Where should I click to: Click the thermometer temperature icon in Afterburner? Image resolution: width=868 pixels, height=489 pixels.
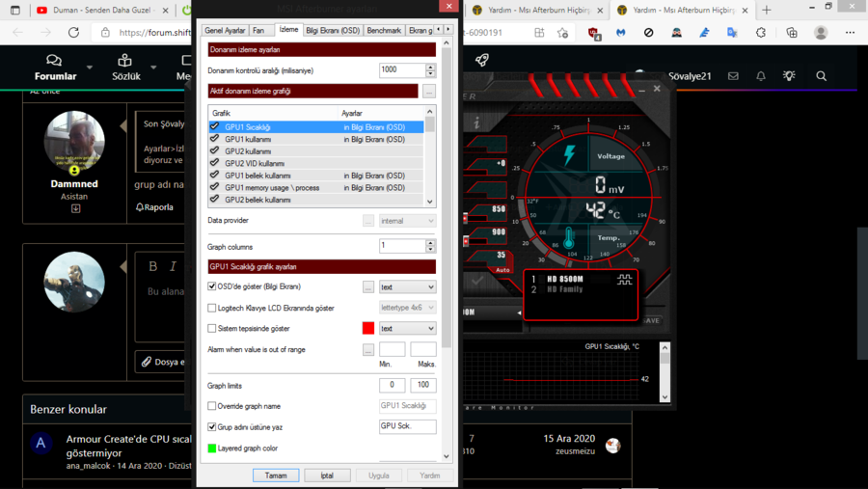pyautogui.click(x=569, y=237)
